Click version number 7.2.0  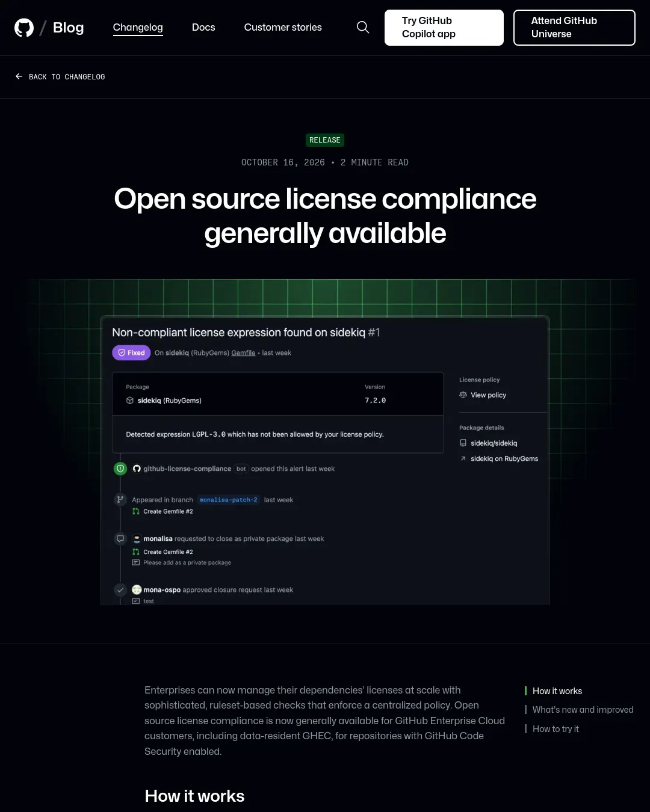[376, 401]
